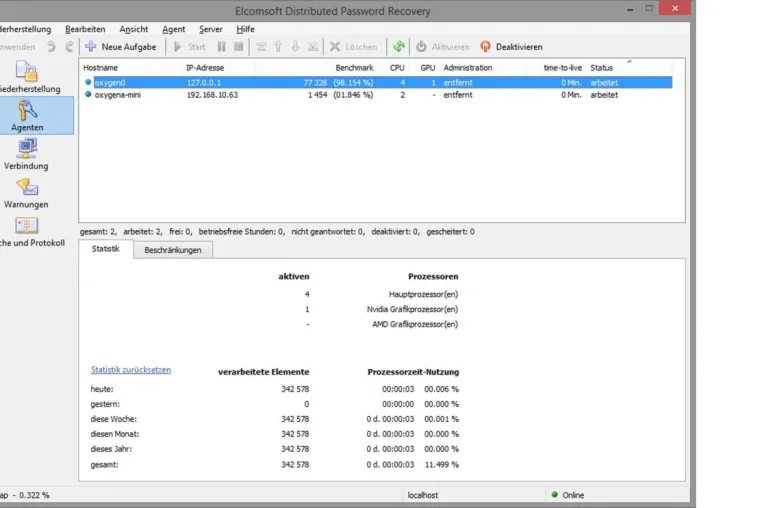Sort by the GPU column header
This screenshot has height=508, width=762.
428,68
